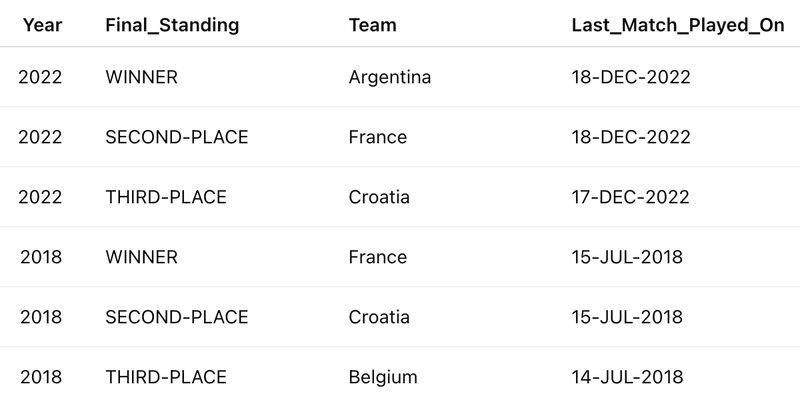
Task: Select the Belgium team cell
Action: [383, 377]
